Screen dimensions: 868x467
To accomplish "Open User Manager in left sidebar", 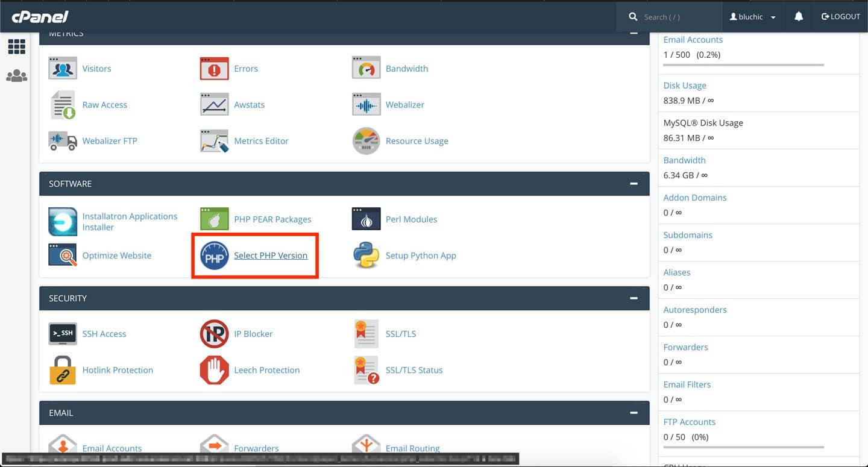I will point(16,76).
